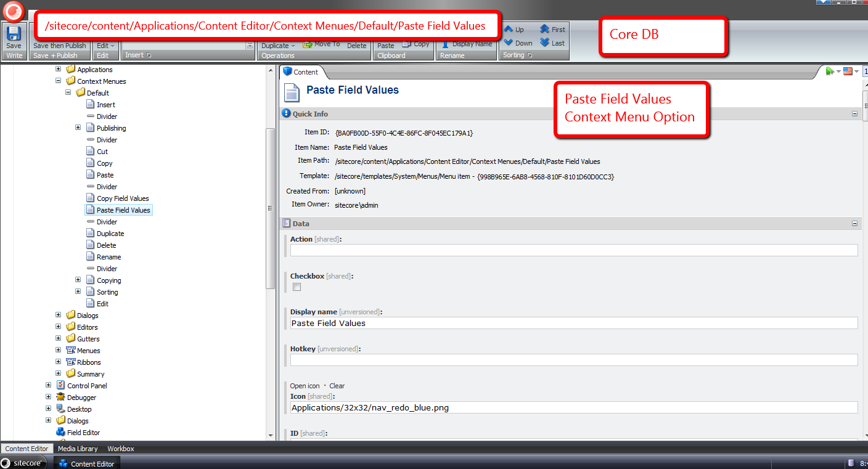
Task: Click the Open icon link
Action: 305,386
